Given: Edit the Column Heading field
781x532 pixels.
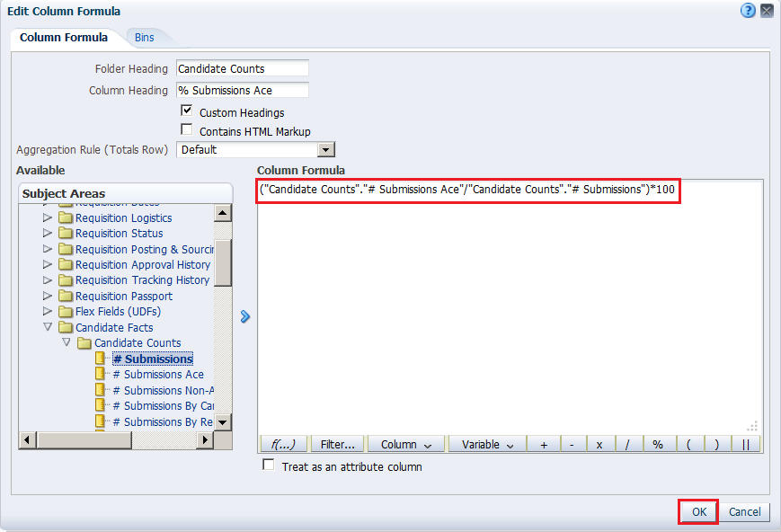Looking at the screenshot, I should (x=243, y=90).
